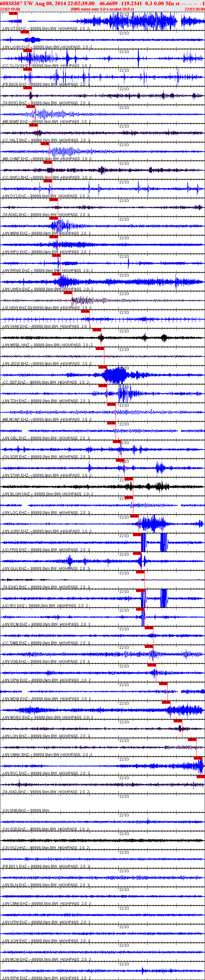Select the CC VALT BHZ station label
The image size is (205, 980).
coord(47,140)
